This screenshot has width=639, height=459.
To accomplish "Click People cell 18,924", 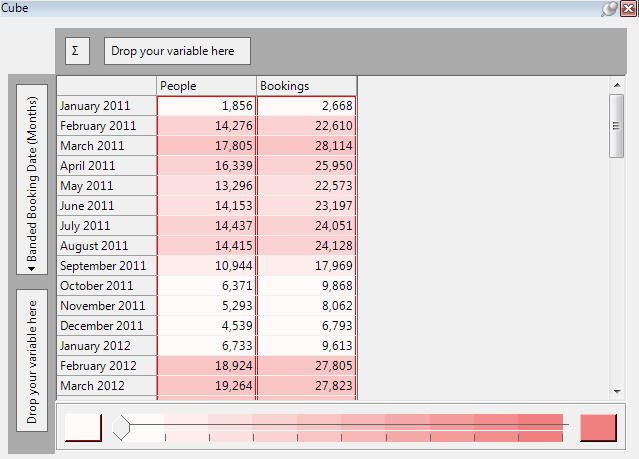I will coord(206,366).
